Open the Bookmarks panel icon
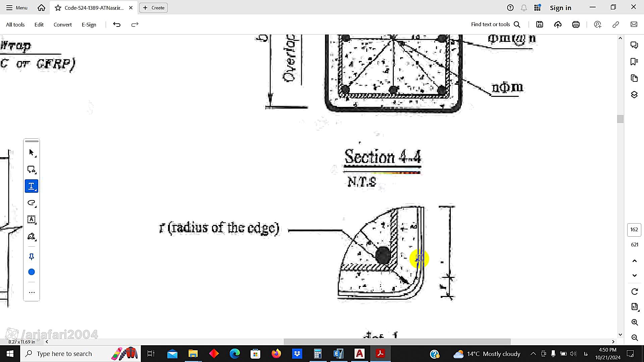Viewport: 644px width, 362px height. tap(634, 62)
